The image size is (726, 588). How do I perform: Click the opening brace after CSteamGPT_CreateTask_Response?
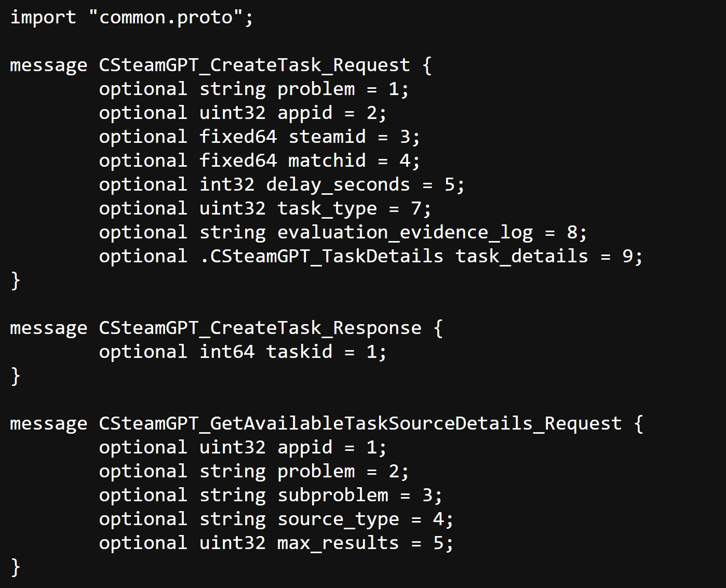tap(438, 328)
